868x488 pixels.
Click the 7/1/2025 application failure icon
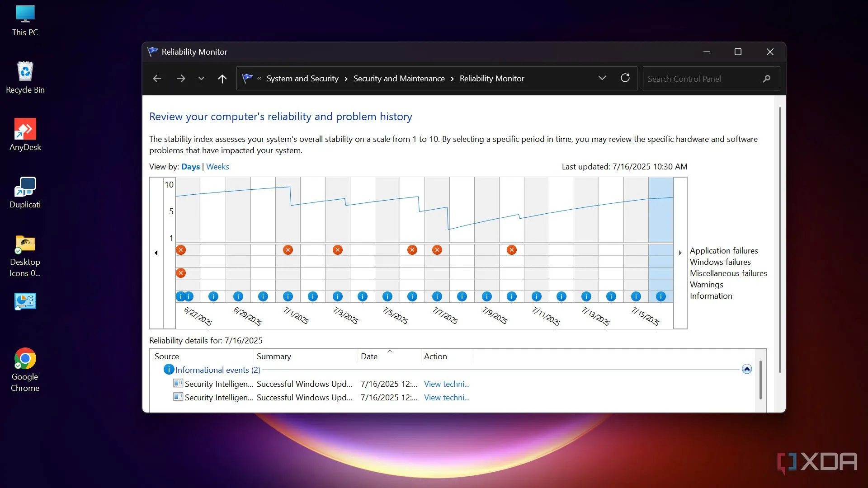[x=288, y=250]
